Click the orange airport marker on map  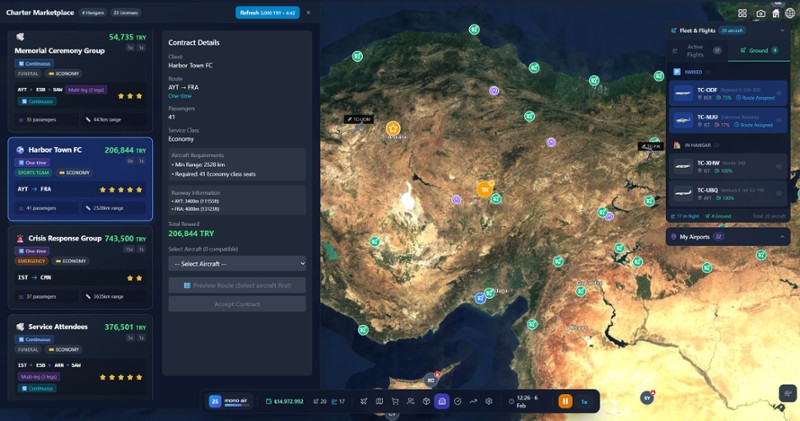(485, 189)
